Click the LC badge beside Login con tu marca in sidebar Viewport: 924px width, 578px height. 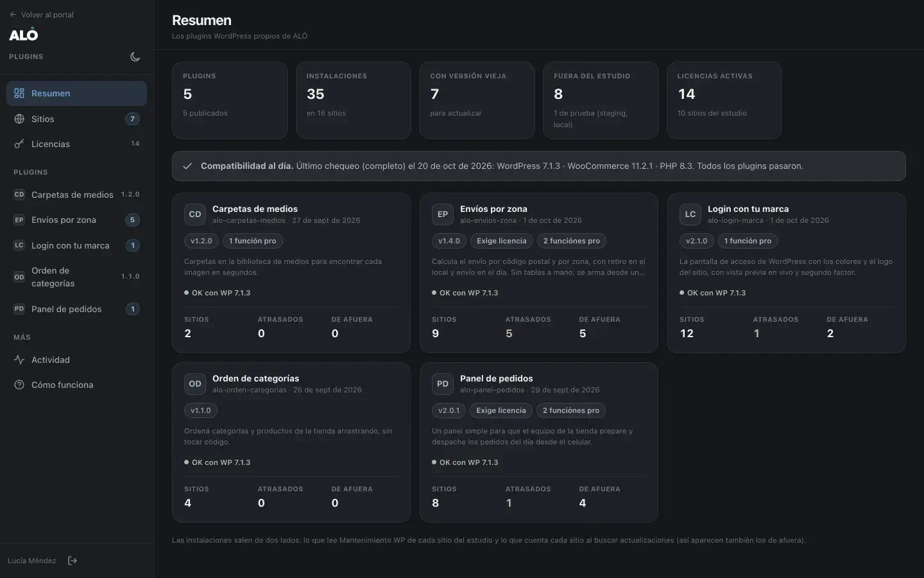click(x=19, y=245)
